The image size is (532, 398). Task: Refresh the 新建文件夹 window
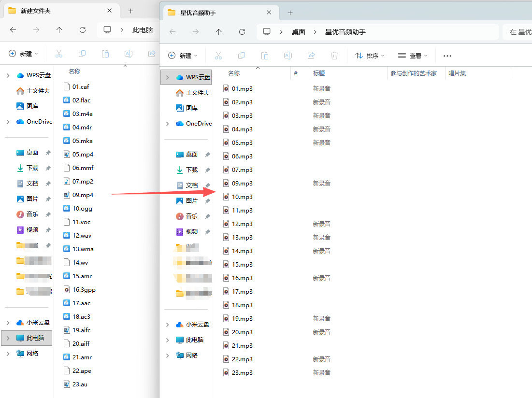(x=83, y=30)
